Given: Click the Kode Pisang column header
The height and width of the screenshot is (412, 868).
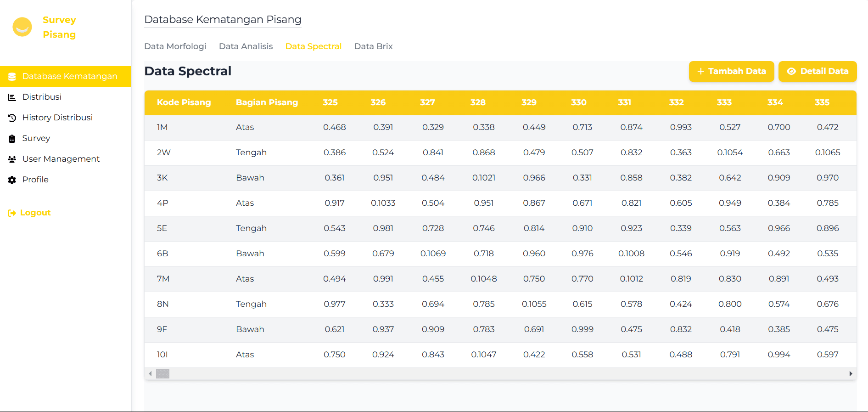Looking at the screenshot, I should pyautogui.click(x=184, y=102).
